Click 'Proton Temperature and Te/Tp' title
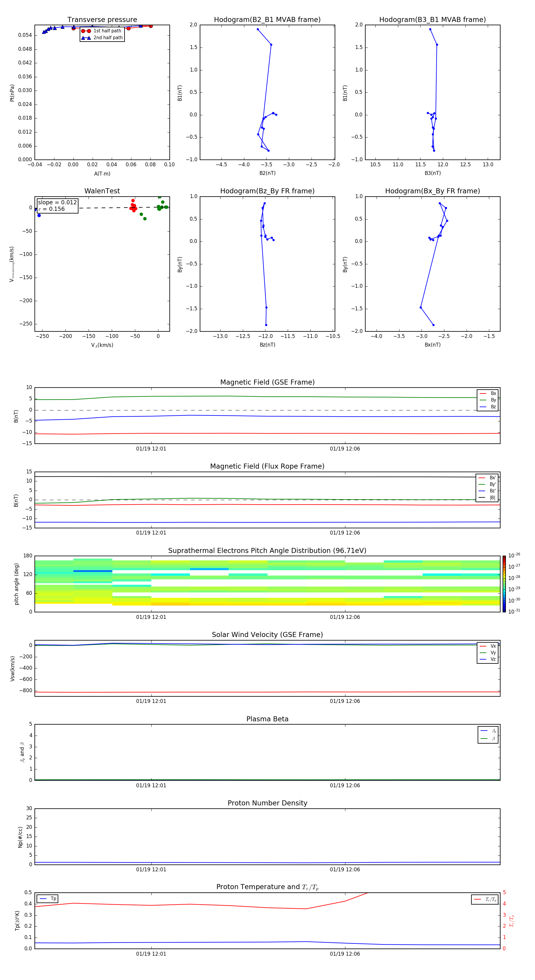The image size is (535, 980). point(267,887)
